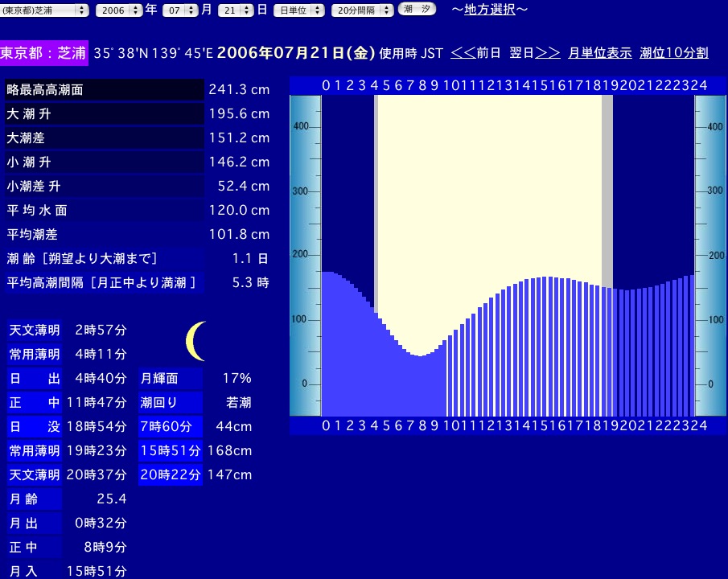728x579 pixels.
Task: Open the 日単位 display unit dropdown
Action: (299, 10)
